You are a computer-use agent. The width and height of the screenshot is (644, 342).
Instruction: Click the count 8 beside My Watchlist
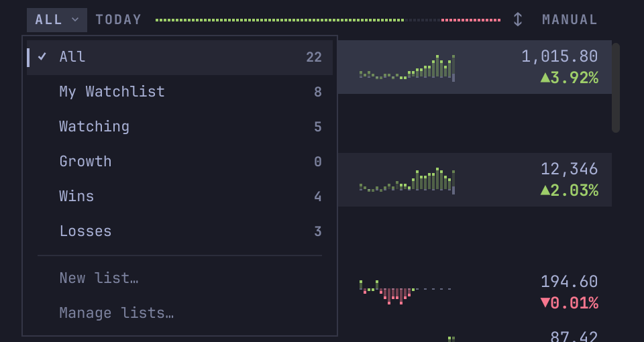point(318,92)
